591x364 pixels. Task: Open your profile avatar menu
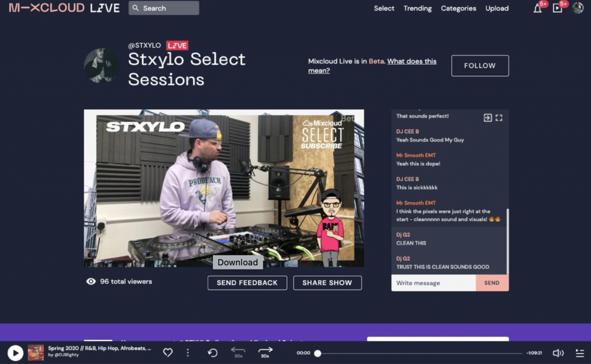tap(577, 8)
